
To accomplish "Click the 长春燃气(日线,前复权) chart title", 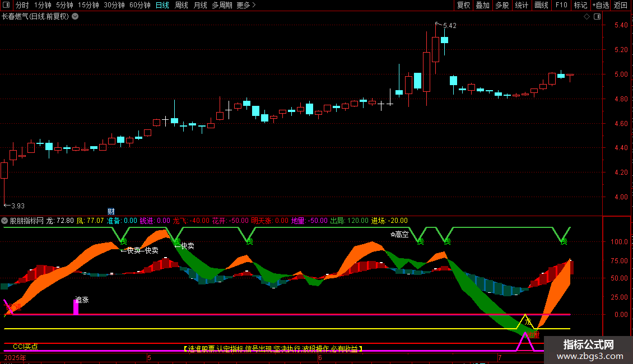I will tap(35, 17).
